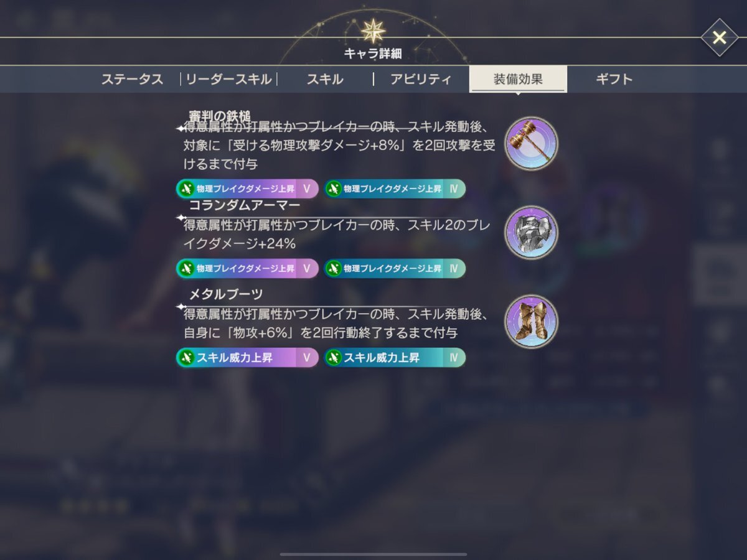Tap the 審判の鉄槌 item name
747x560 pixels.
click(220, 116)
